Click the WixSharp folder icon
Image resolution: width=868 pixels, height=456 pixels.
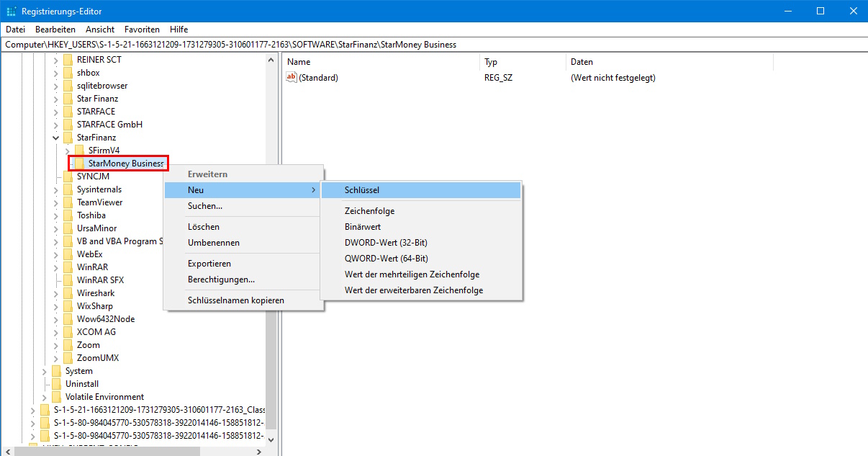click(x=68, y=306)
